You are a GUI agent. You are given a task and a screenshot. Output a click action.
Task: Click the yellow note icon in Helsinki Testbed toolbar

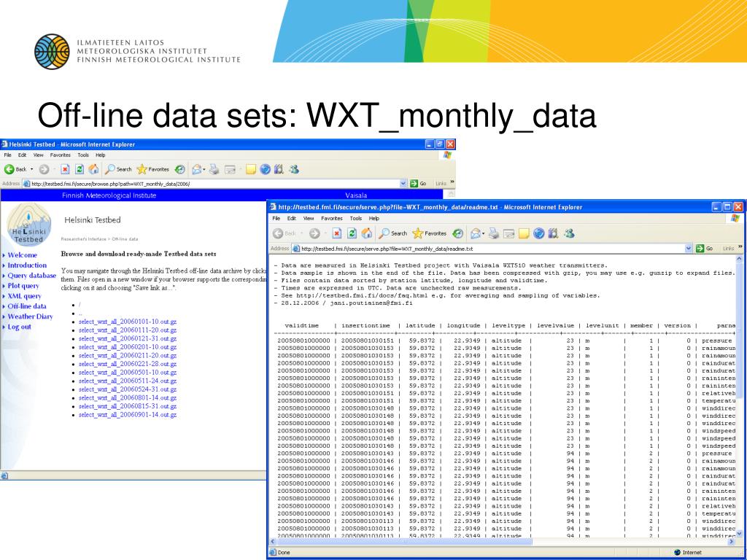coord(251,169)
